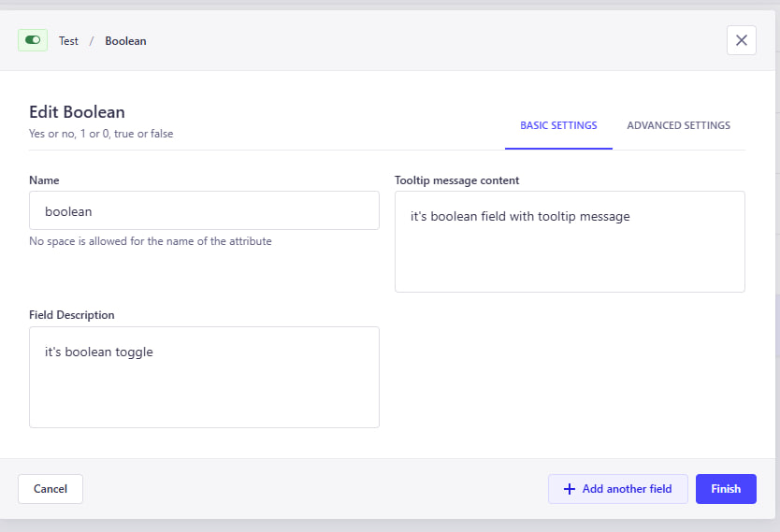Click the slash separator in the breadcrumb

92,41
